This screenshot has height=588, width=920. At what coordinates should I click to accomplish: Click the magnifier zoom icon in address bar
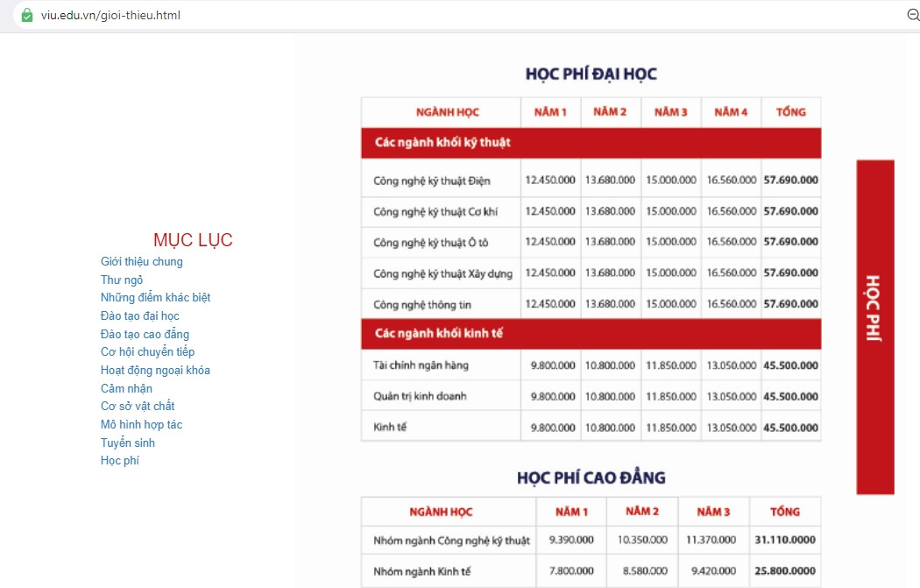912,15
